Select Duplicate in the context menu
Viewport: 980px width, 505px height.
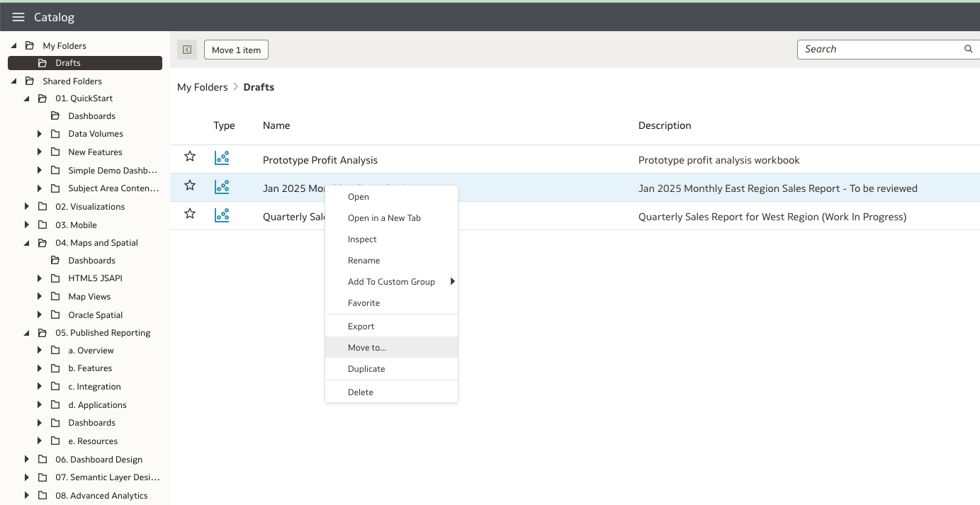point(366,368)
